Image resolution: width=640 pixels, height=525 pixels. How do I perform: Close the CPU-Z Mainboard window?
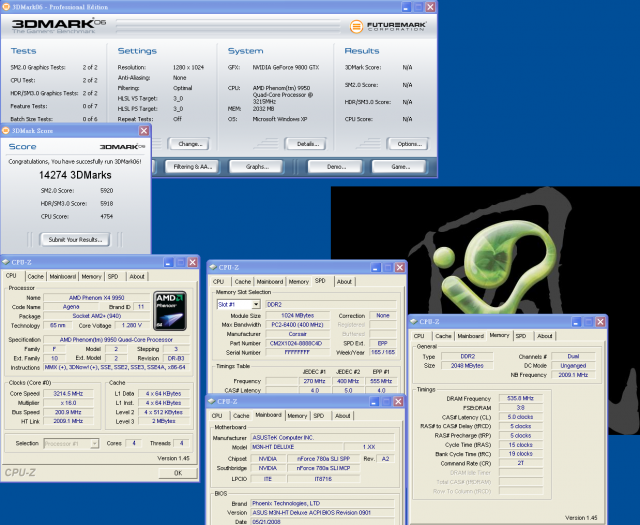click(x=398, y=401)
